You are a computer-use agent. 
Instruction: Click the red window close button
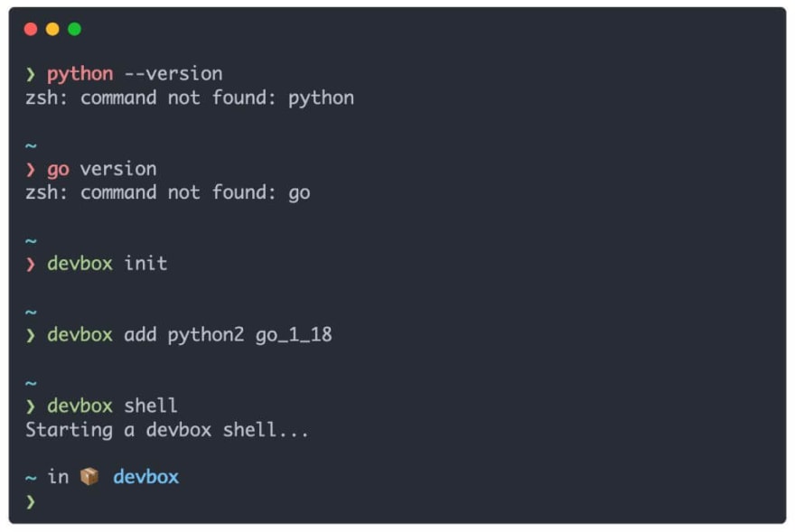click(x=31, y=29)
